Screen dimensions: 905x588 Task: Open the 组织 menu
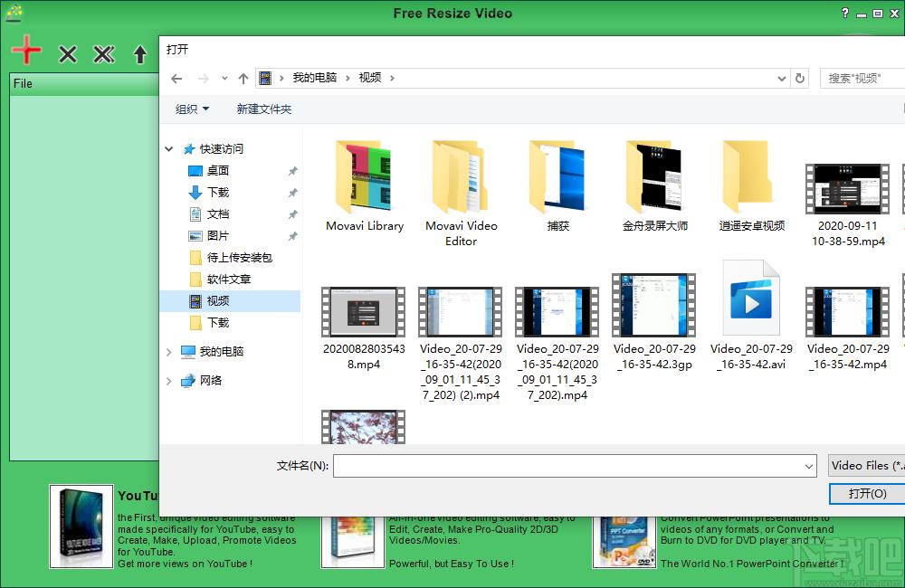click(x=192, y=109)
